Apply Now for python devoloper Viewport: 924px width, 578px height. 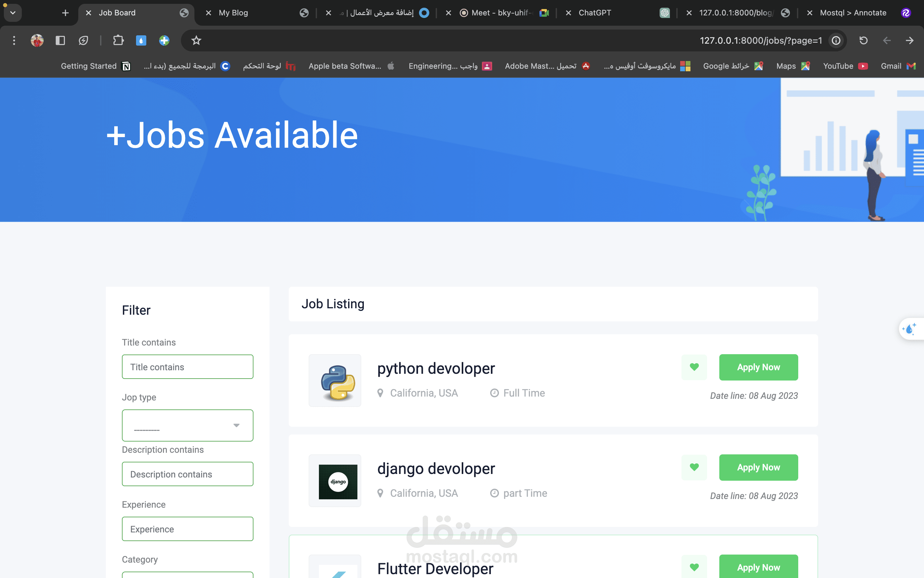coord(758,367)
